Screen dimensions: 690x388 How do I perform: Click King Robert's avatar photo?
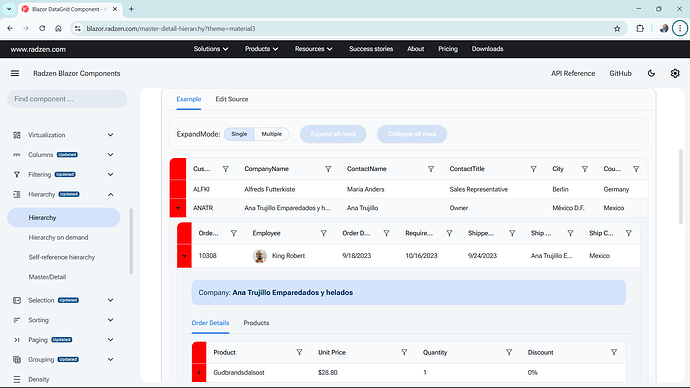(260, 256)
